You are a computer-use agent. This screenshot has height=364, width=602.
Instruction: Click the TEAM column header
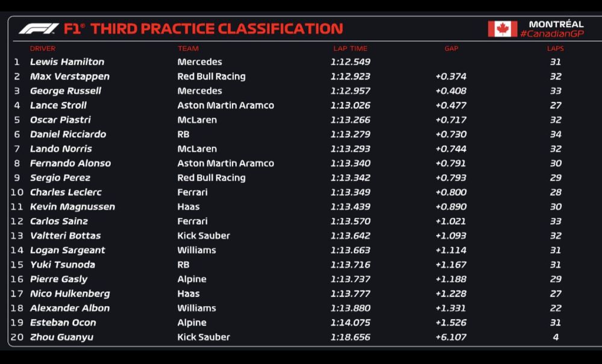188,48
